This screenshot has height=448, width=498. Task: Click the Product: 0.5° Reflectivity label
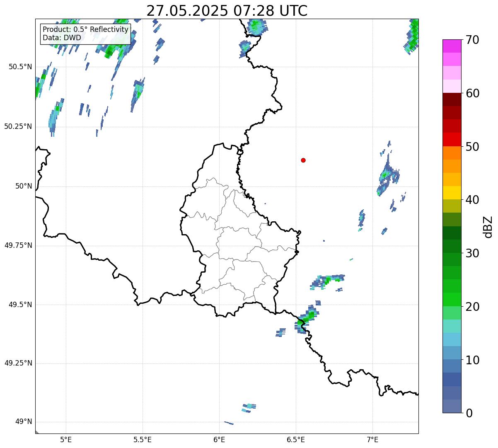(85, 30)
